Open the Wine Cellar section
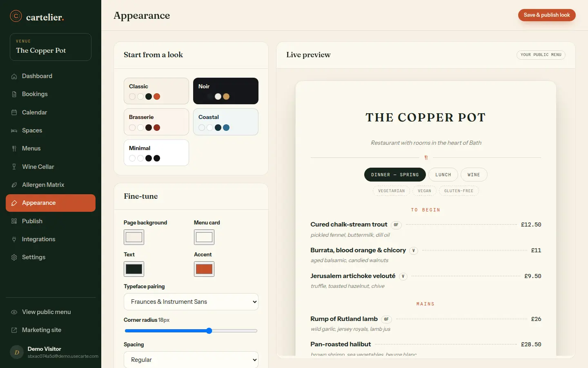 point(51,167)
